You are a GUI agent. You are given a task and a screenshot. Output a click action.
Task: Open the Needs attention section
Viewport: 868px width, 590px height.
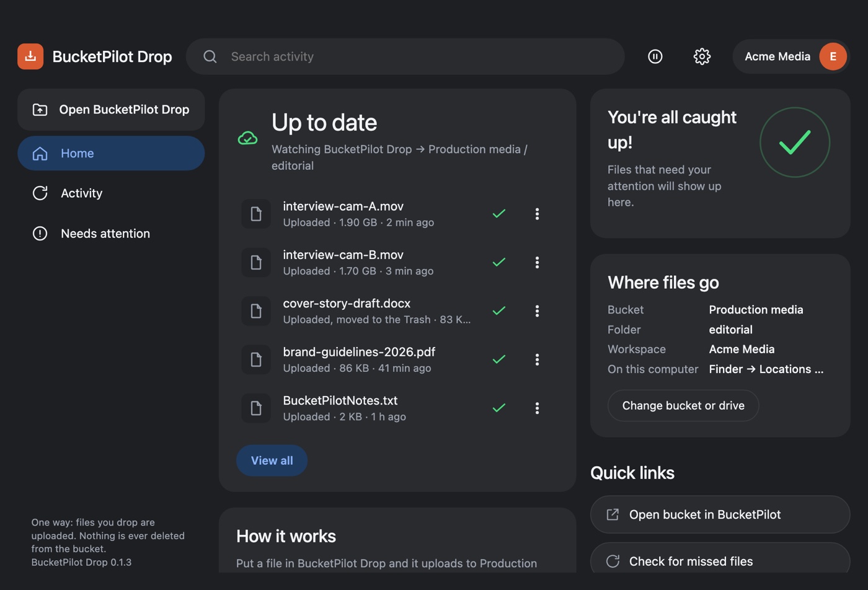click(x=111, y=234)
